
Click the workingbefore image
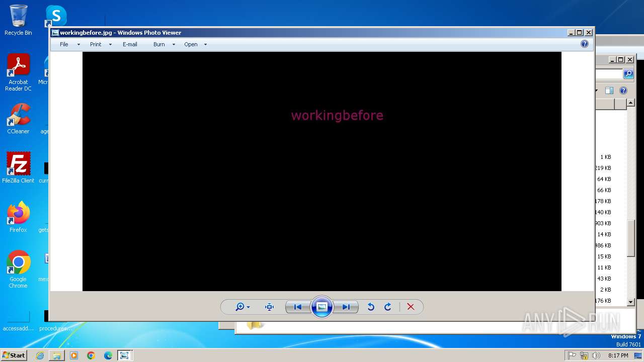(x=322, y=171)
